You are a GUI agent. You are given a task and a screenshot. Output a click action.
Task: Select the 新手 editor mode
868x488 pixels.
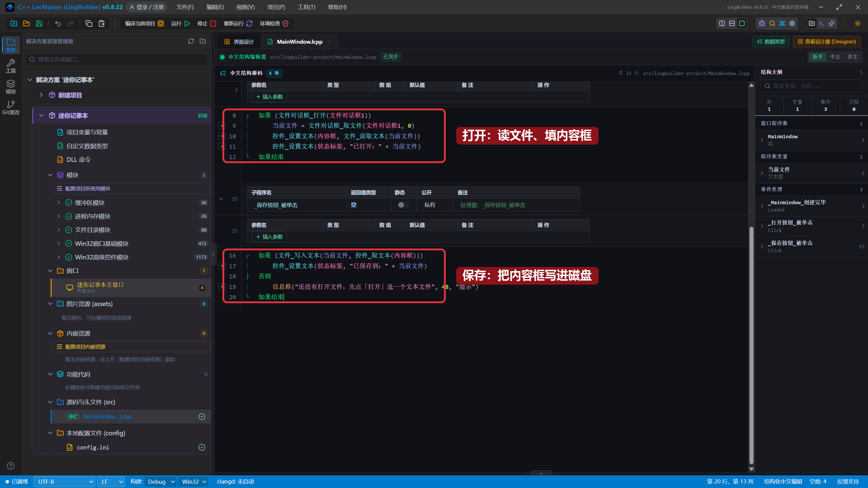coord(817,57)
